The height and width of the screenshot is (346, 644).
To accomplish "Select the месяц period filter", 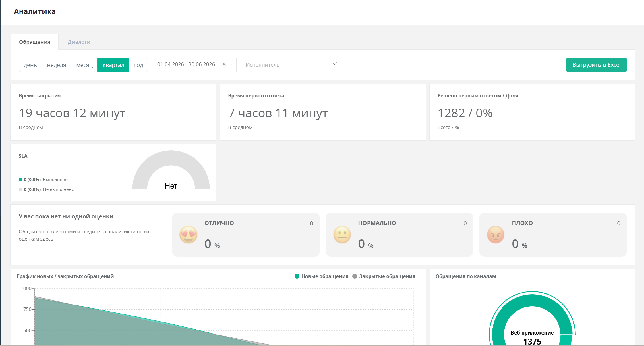I will coord(84,65).
